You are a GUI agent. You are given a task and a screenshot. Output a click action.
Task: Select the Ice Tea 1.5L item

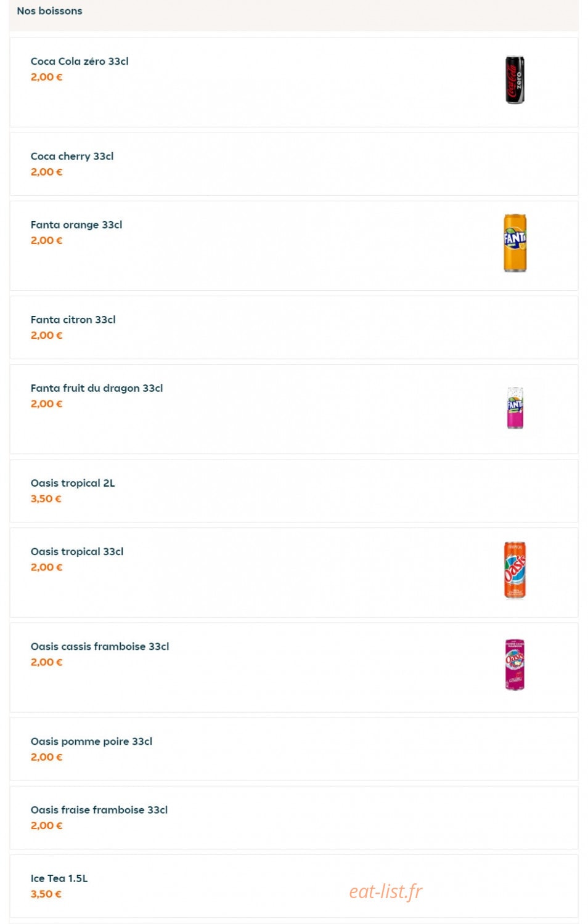pos(294,886)
